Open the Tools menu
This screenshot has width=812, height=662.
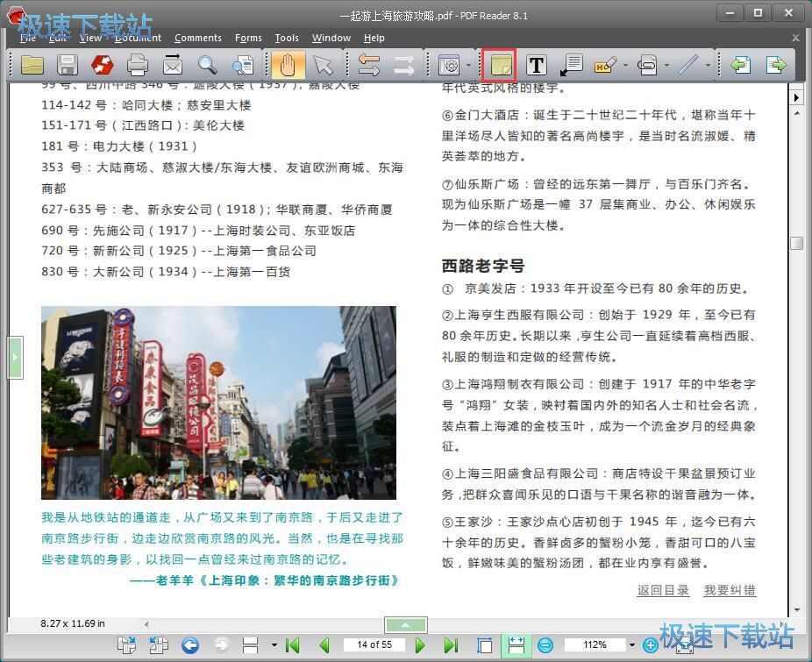pyautogui.click(x=287, y=38)
